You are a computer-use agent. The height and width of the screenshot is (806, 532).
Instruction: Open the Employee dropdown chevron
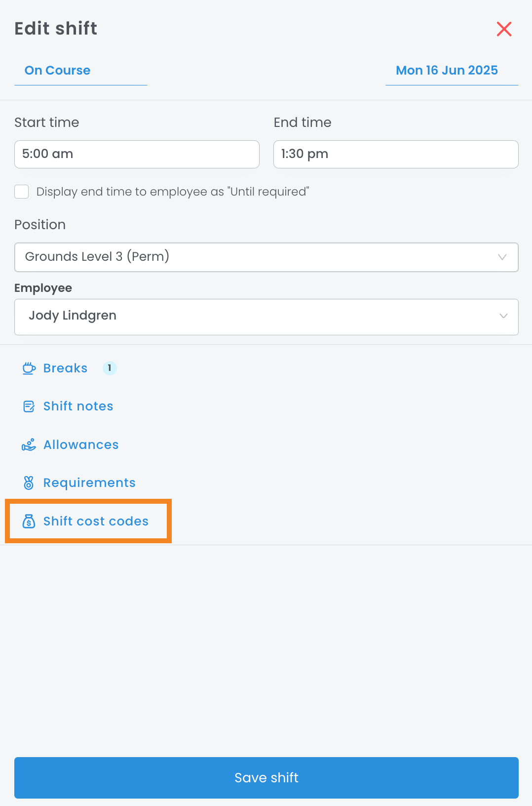click(x=503, y=316)
